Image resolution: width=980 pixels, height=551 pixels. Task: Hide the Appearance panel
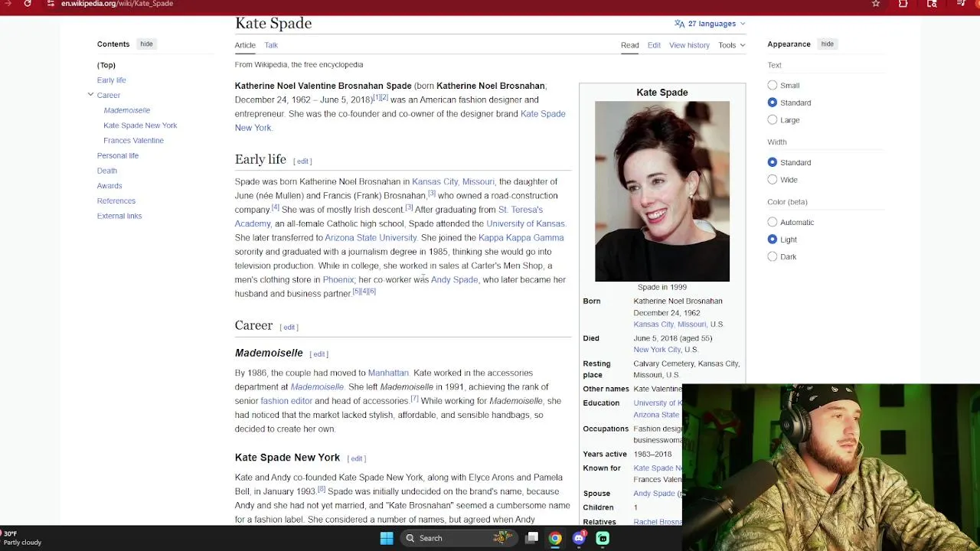pyautogui.click(x=828, y=44)
